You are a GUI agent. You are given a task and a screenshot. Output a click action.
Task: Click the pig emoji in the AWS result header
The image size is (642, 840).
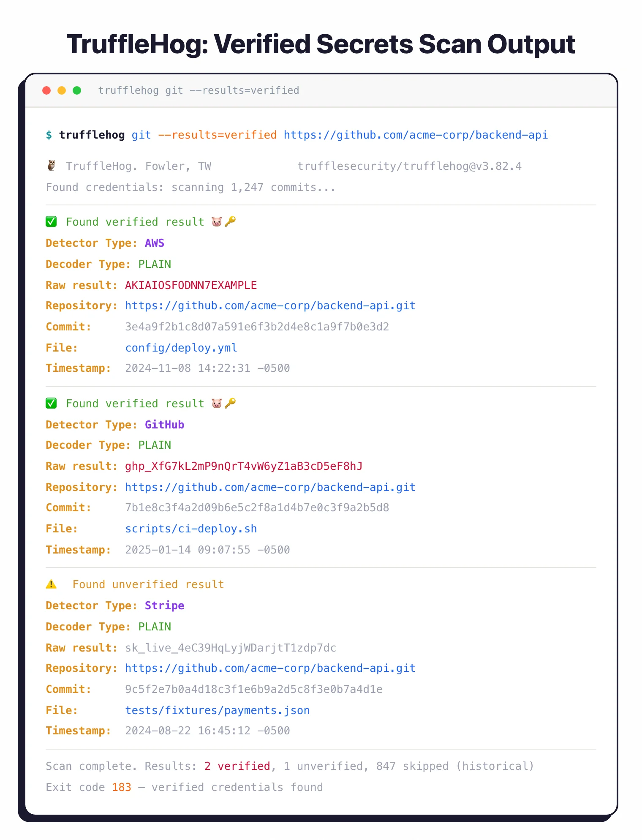[217, 222]
